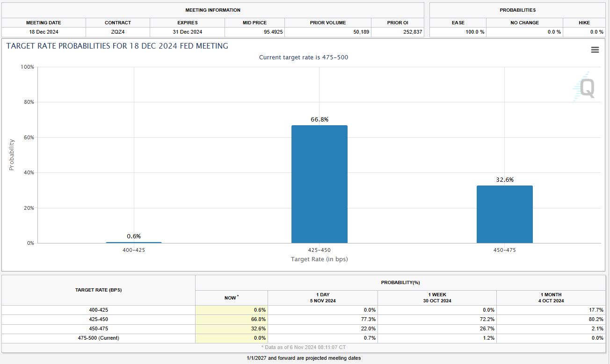Click the NOW column header

(x=231, y=298)
